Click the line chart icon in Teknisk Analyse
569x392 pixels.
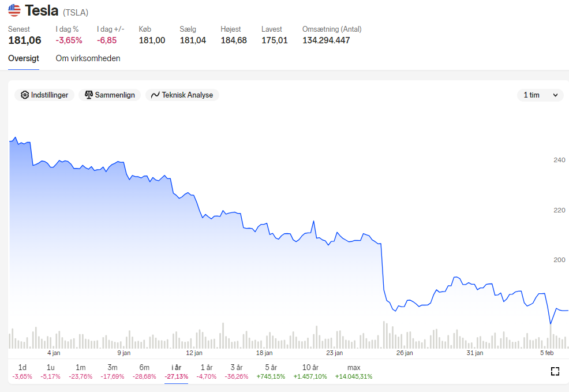click(155, 95)
